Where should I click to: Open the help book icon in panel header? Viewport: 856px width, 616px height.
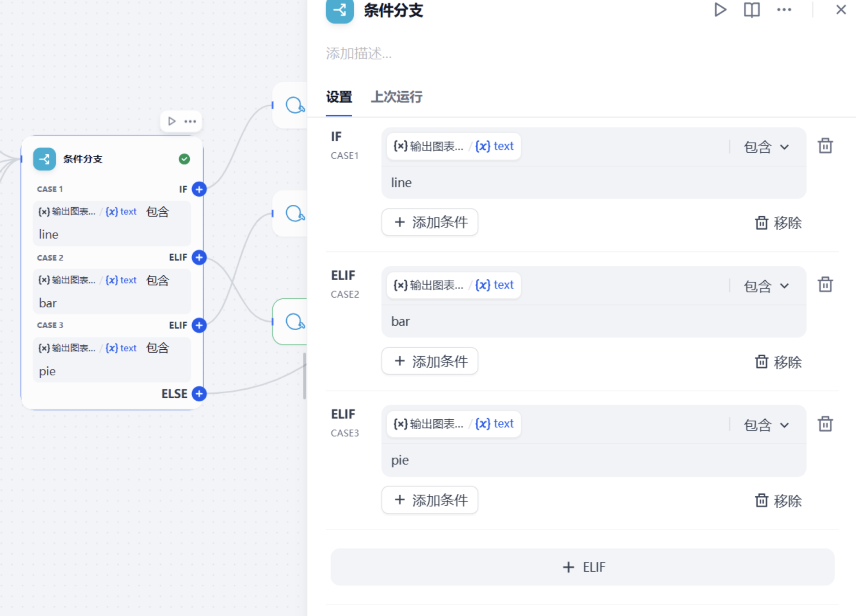tap(751, 10)
